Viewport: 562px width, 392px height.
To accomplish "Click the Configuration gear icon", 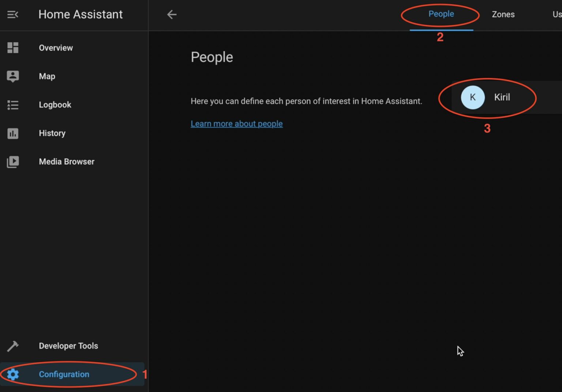I will 13,374.
